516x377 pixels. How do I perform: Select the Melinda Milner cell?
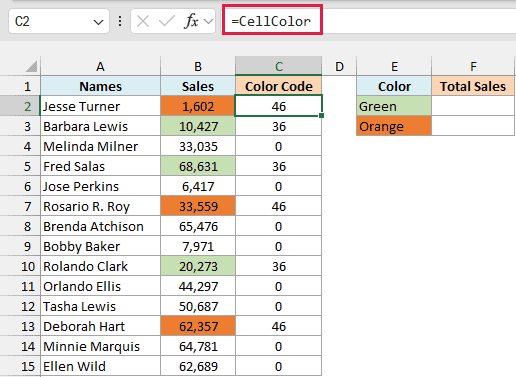[100, 146]
